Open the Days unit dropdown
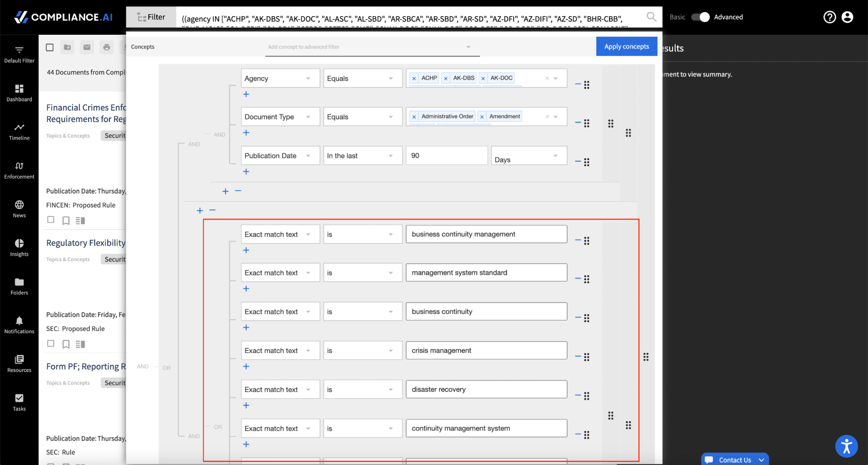Screen dimensions: 868x465 pyautogui.click(x=529, y=155)
